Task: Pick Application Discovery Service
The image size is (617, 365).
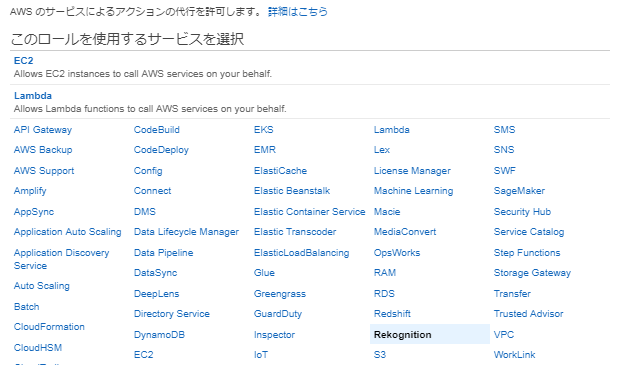Action: point(61,259)
